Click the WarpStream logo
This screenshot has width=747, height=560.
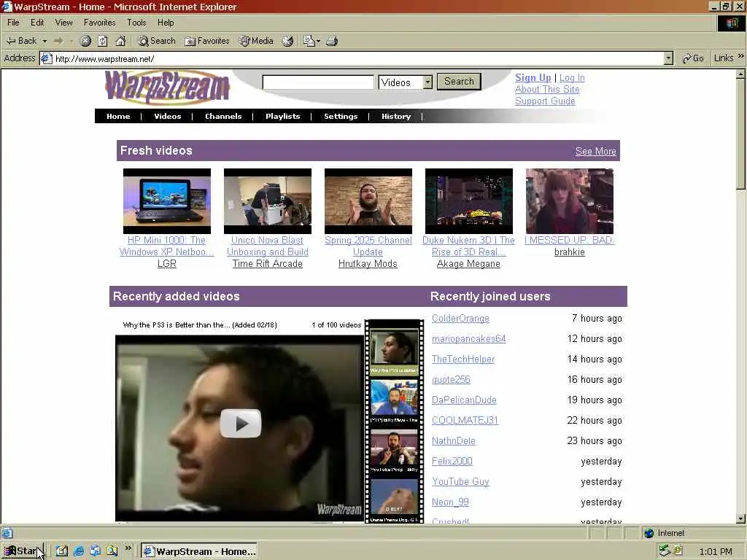click(167, 87)
